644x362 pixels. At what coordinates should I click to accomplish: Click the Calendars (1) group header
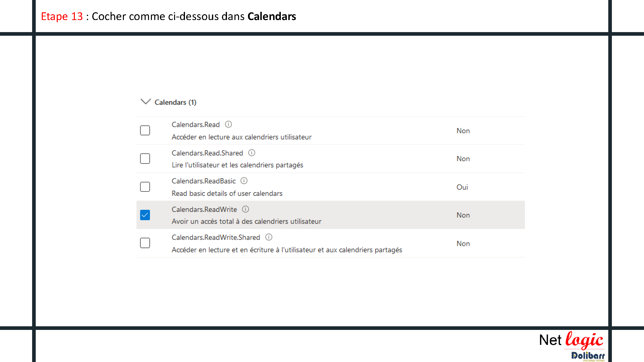pos(175,102)
